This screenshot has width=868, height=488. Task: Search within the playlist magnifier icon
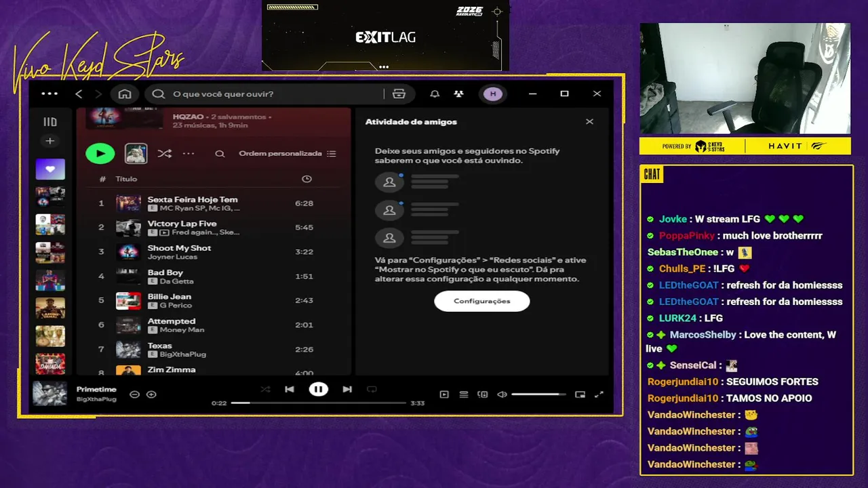(x=220, y=154)
